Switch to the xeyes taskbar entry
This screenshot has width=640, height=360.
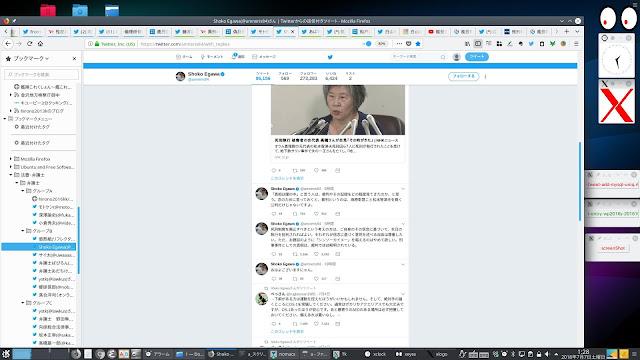tap(407, 354)
